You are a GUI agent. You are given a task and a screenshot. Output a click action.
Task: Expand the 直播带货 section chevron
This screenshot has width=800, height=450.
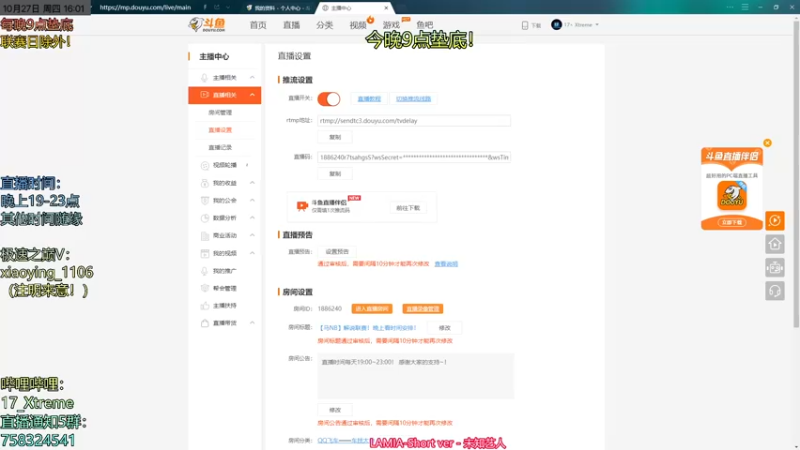click(252, 323)
